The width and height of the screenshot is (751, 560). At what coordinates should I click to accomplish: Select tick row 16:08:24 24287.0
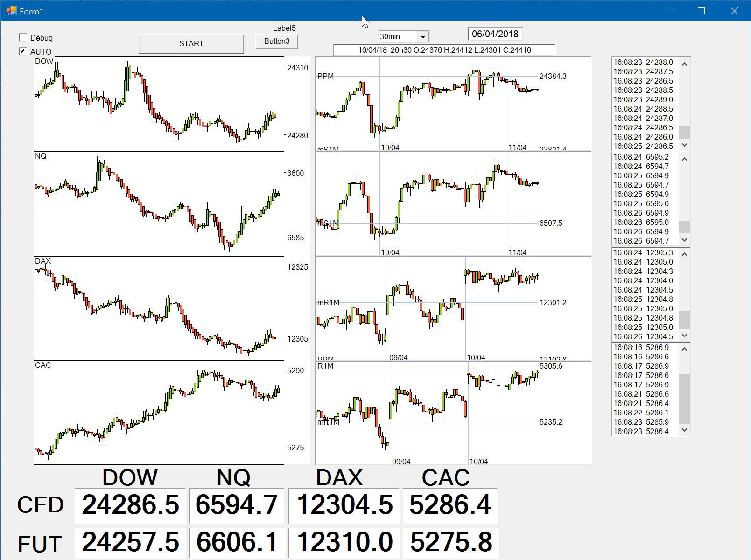pyautogui.click(x=645, y=118)
